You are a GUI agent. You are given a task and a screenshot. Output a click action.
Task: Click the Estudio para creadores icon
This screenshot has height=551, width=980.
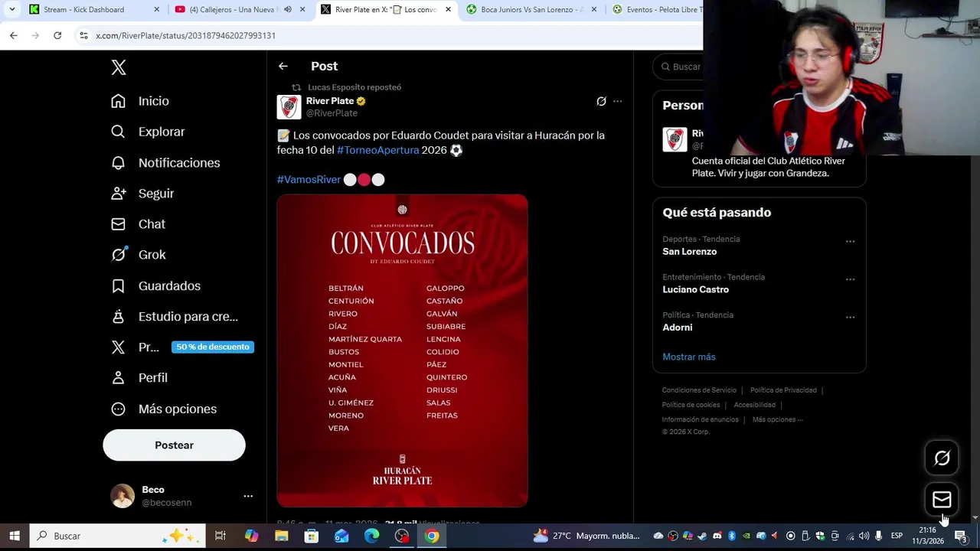(118, 316)
